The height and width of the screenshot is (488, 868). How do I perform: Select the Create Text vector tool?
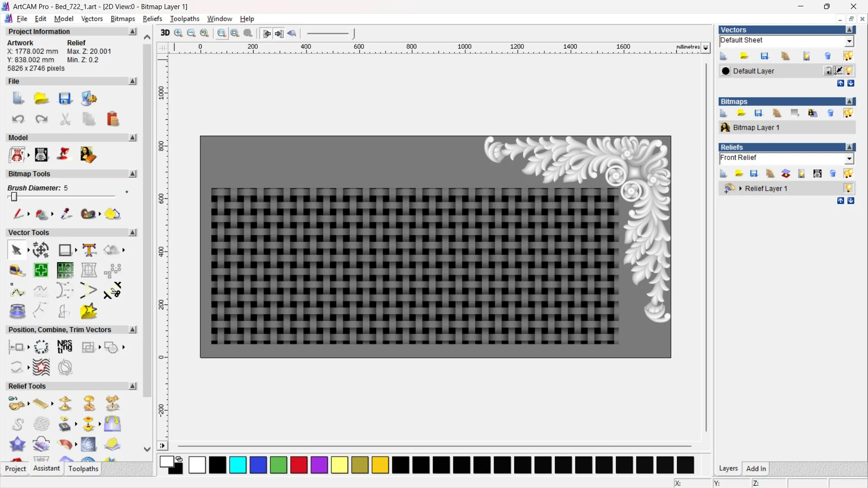[89, 250]
